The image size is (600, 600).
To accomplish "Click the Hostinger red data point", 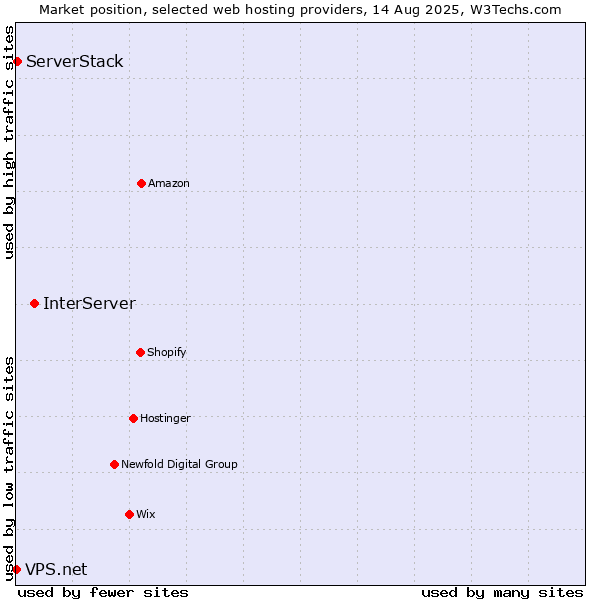I will pos(133,419).
